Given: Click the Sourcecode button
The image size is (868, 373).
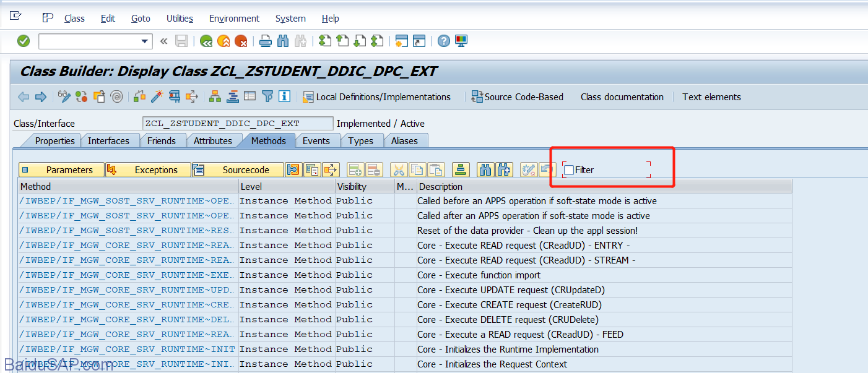Looking at the screenshot, I should click(238, 170).
